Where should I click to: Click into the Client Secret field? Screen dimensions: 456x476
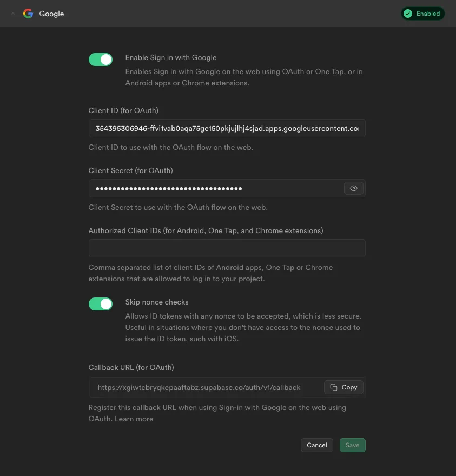216,188
